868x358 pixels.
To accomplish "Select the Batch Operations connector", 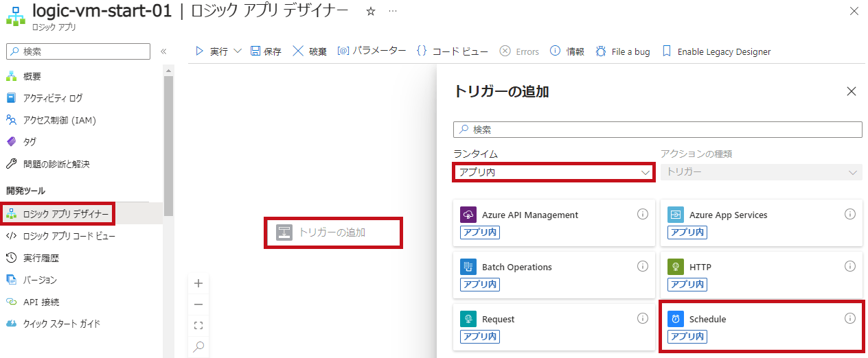I will point(555,274).
